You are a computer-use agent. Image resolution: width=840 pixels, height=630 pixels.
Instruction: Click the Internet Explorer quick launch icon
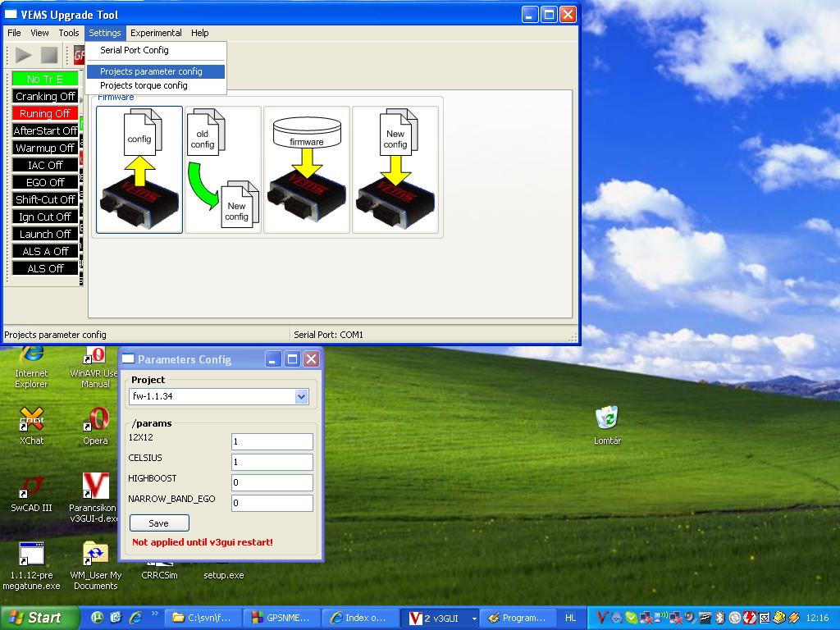click(x=135, y=618)
